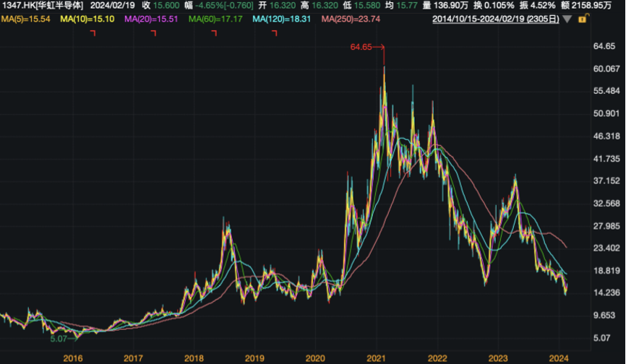Select the MA(120)=18.31 indicator label
This screenshot has width=626, height=364.
point(281,19)
